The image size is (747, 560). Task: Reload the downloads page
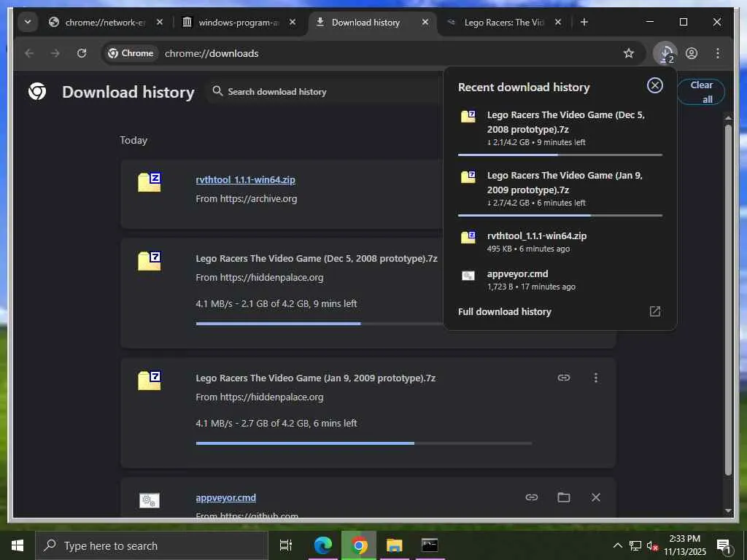pyautogui.click(x=82, y=53)
